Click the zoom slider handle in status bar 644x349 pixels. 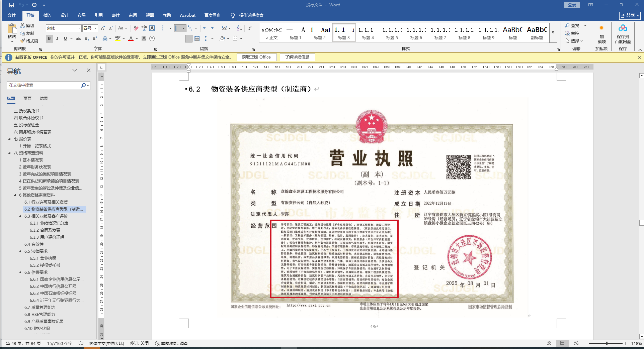607,343
